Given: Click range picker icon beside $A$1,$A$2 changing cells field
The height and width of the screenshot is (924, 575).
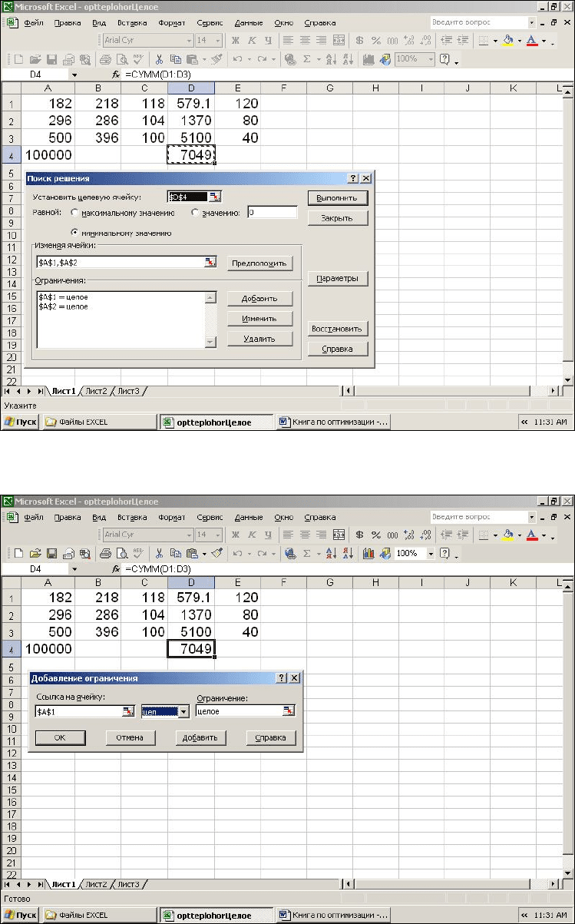Looking at the screenshot, I should tap(210, 263).
